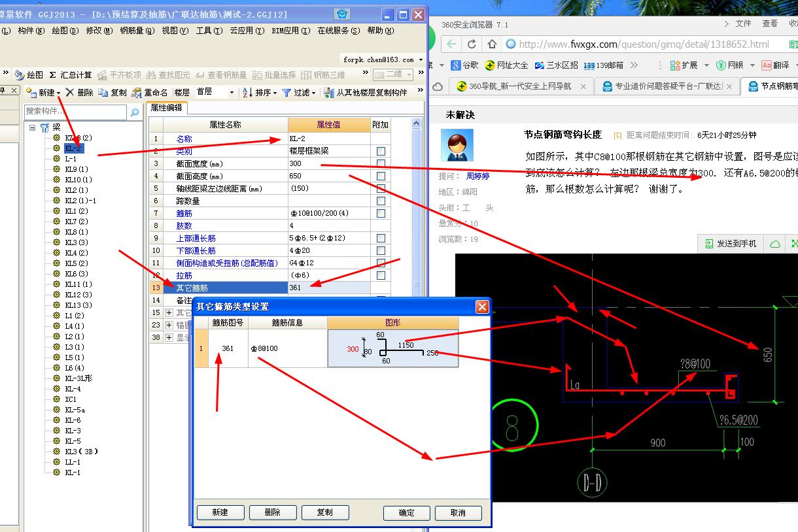Open the 云应用 menu
This screenshot has height=532, width=798.
coord(247,31)
